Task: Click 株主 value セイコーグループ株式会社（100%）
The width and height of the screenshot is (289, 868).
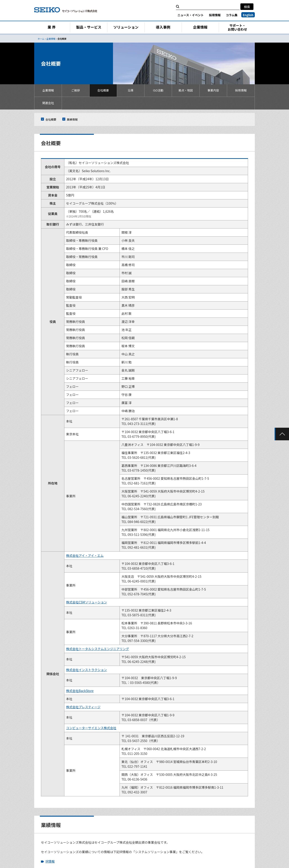Action: 91,203
